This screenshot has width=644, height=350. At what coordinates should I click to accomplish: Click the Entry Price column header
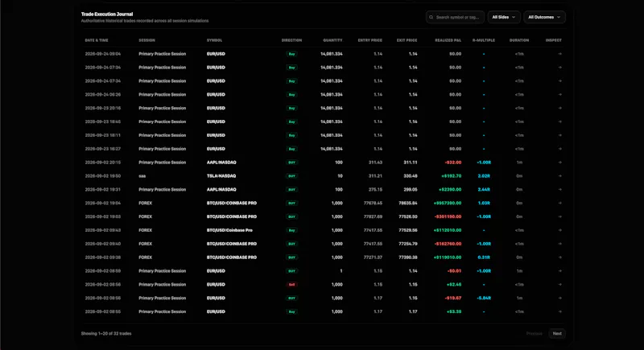point(370,40)
